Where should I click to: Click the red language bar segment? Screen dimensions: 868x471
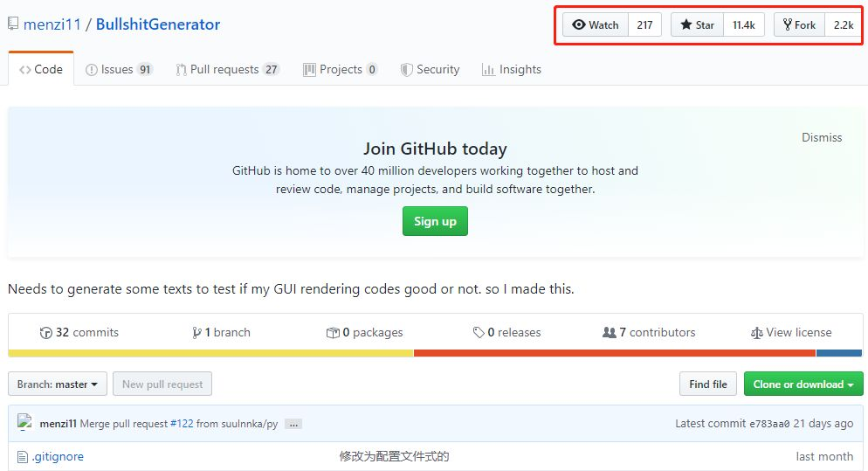pos(615,354)
